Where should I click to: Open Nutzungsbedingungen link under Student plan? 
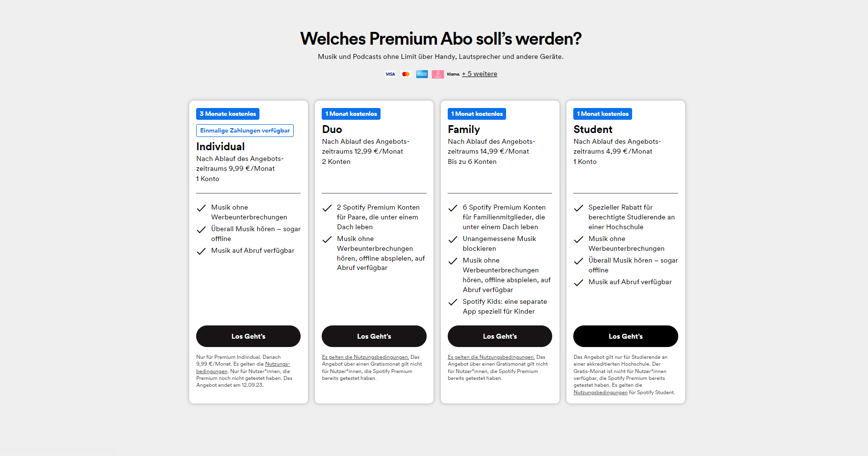coord(600,393)
